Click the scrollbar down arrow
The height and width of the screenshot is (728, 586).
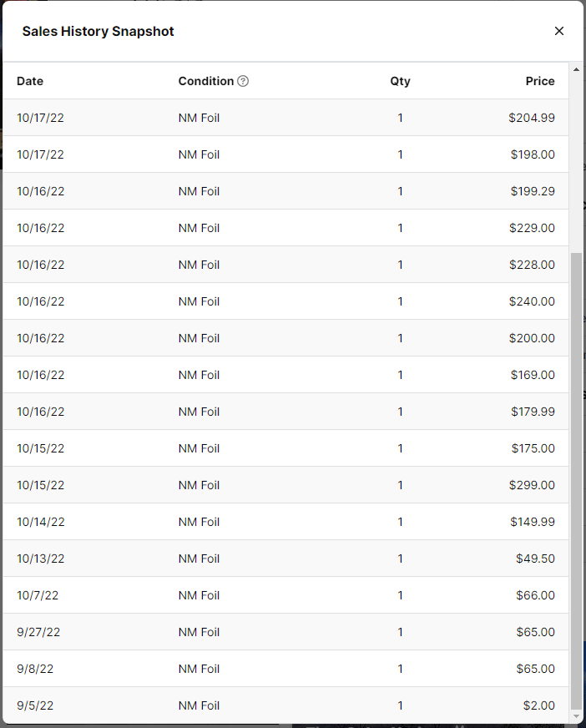coord(576,716)
